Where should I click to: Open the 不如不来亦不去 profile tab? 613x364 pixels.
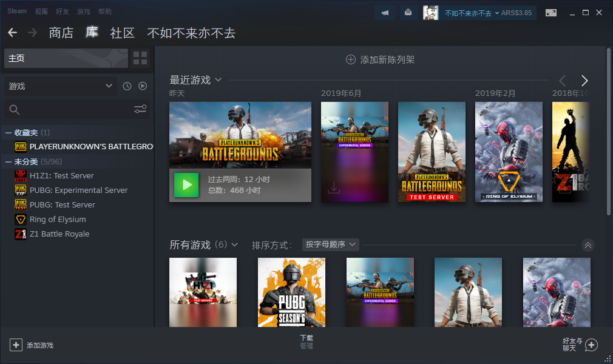[191, 33]
